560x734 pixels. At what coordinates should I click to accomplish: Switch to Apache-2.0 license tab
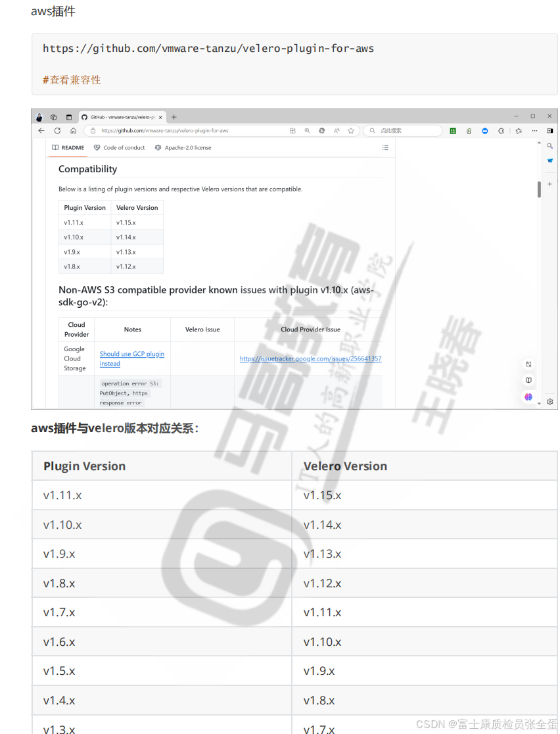coord(183,147)
